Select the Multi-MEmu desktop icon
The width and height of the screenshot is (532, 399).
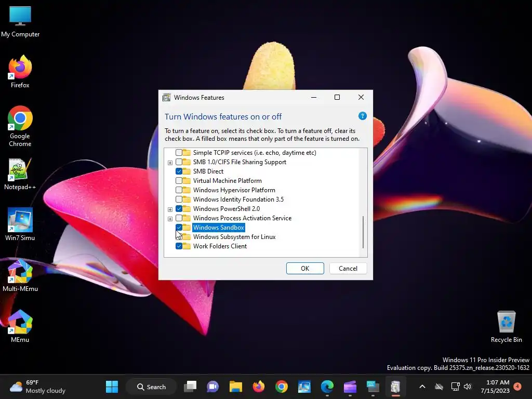(20, 275)
